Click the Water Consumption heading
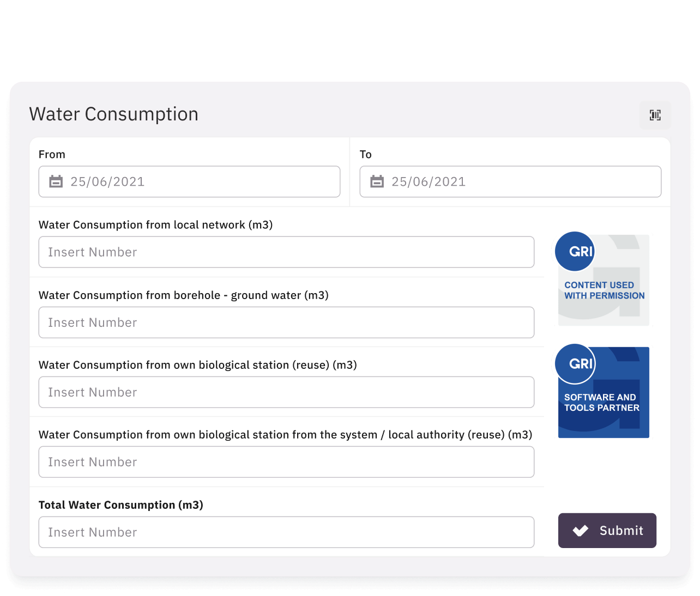 [113, 114]
